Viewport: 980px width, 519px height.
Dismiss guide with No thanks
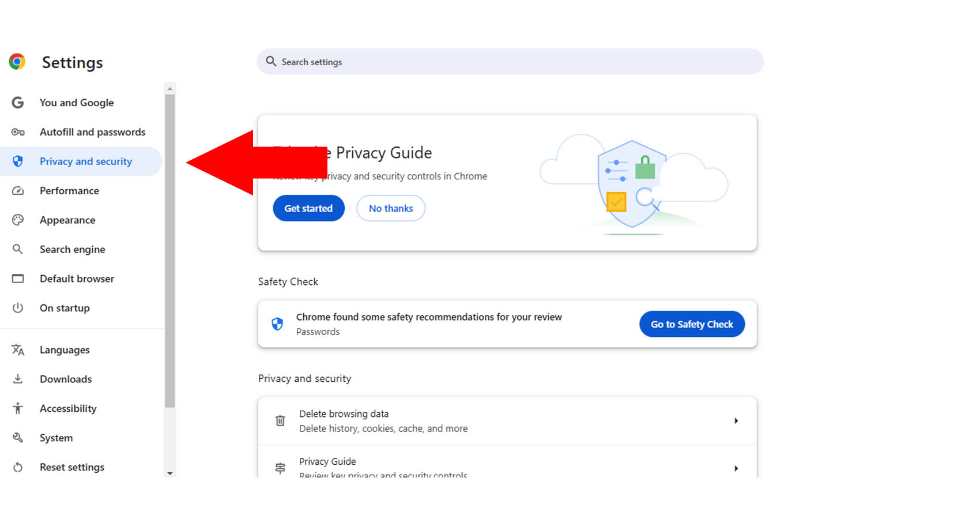391,209
